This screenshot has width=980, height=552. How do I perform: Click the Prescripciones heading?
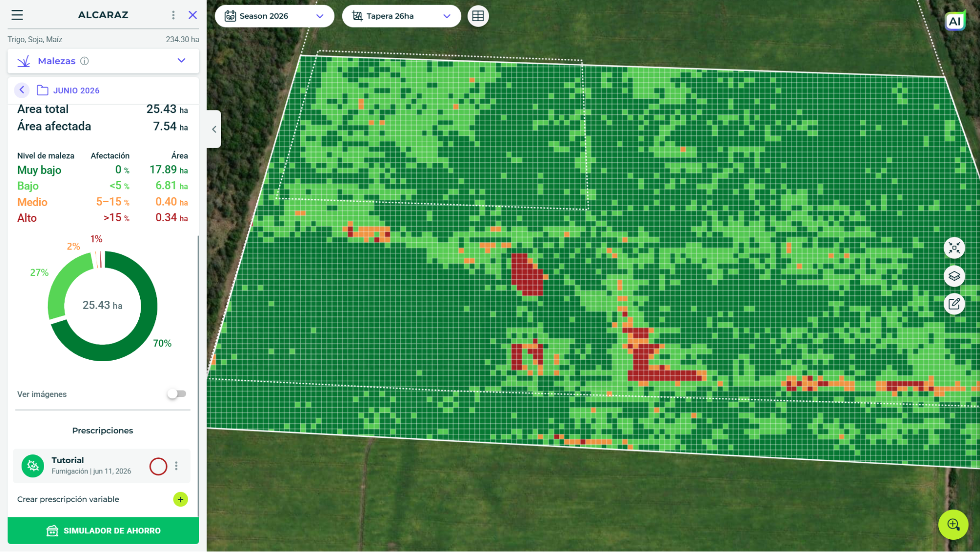click(x=102, y=431)
